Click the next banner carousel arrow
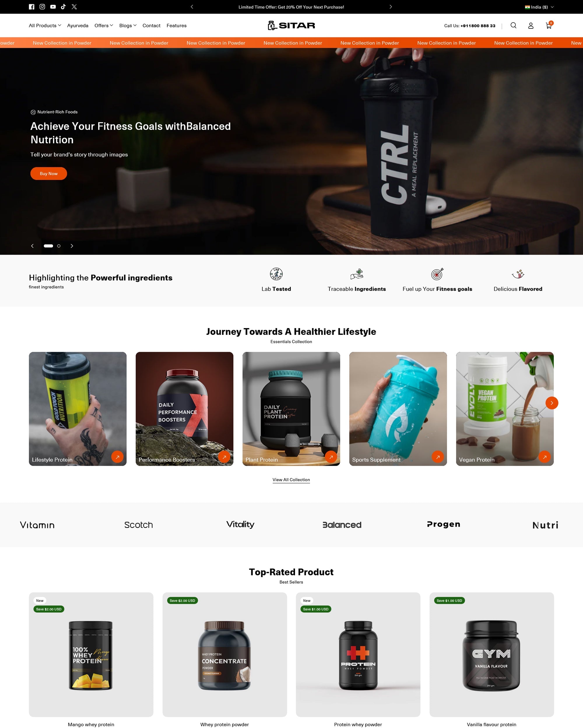The image size is (583, 728). (x=71, y=245)
